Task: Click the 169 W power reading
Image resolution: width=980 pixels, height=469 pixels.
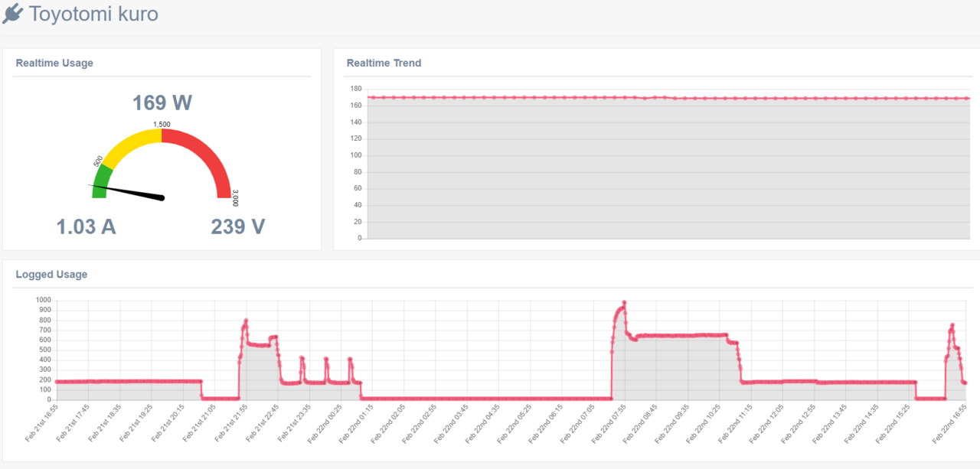Action: point(162,103)
